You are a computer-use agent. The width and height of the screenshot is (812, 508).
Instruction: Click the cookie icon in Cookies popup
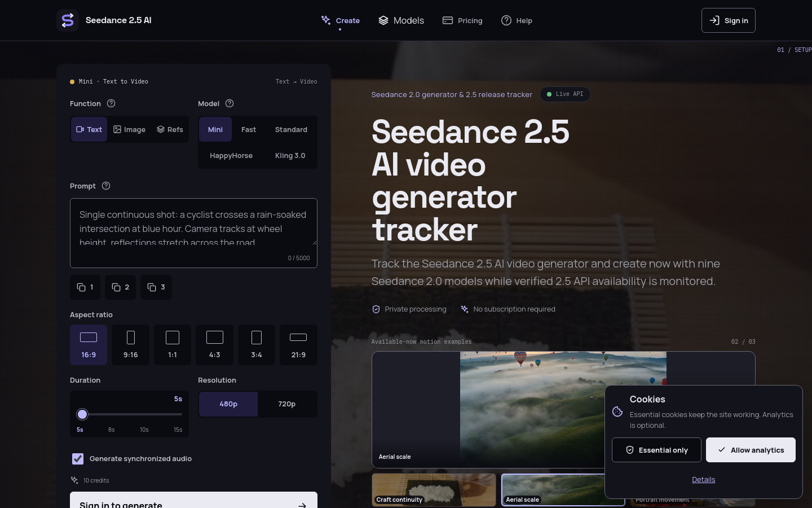[617, 411]
